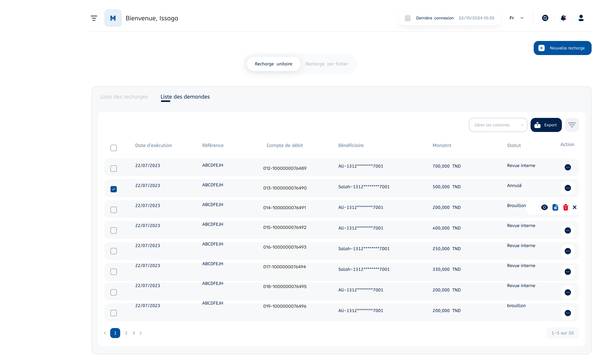Click the 1-5 sur 50 page counter
The width and height of the screenshot is (601, 364).
(x=563, y=333)
